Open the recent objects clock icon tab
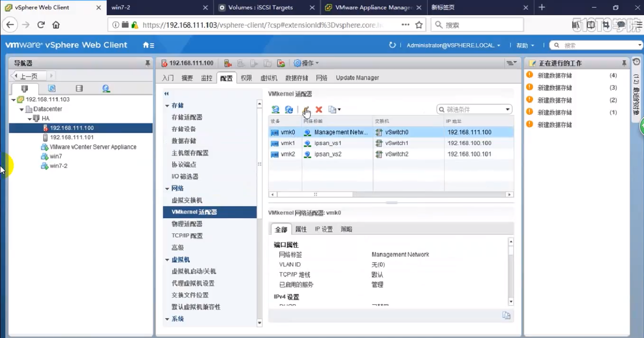Screen dimensions: 644x338 [x=637, y=62]
